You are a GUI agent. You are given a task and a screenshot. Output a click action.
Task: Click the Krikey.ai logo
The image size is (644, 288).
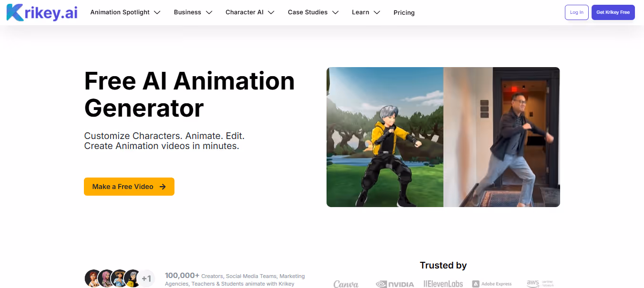click(42, 12)
